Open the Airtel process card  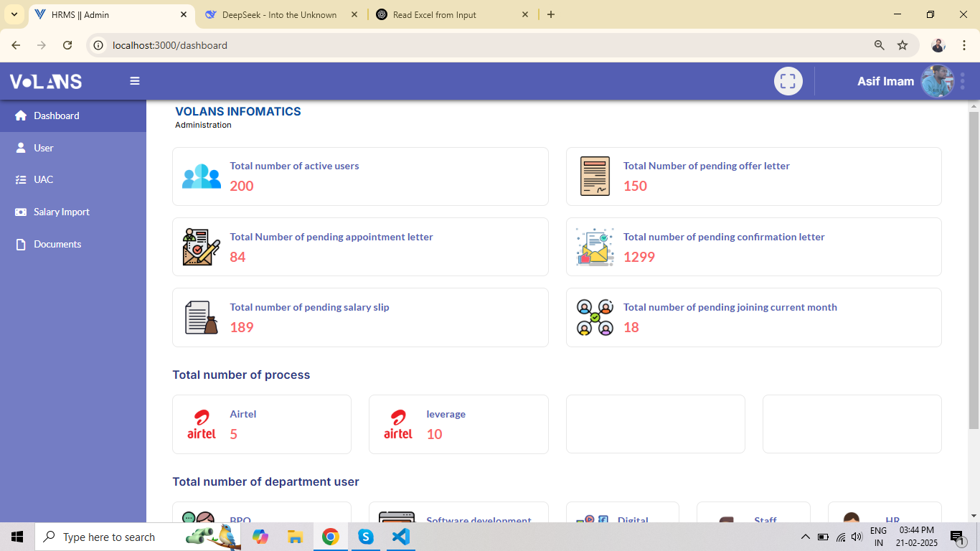tap(262, 424)
